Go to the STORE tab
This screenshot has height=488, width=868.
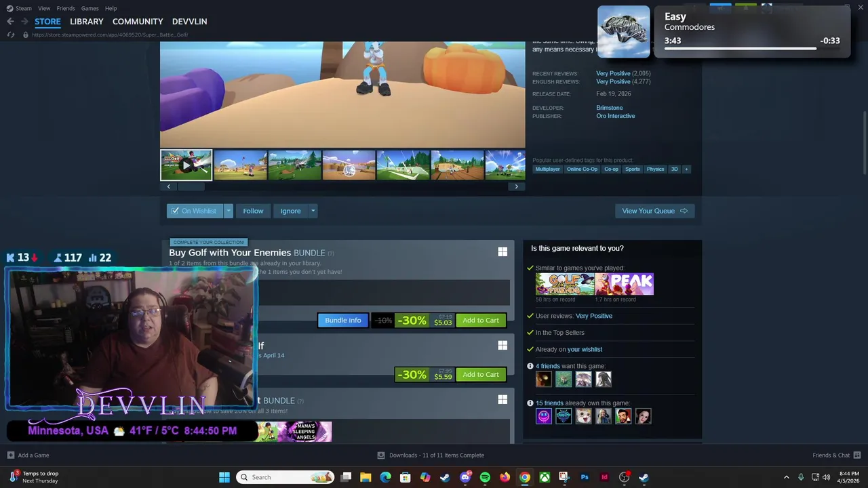(x=47, y=22)
